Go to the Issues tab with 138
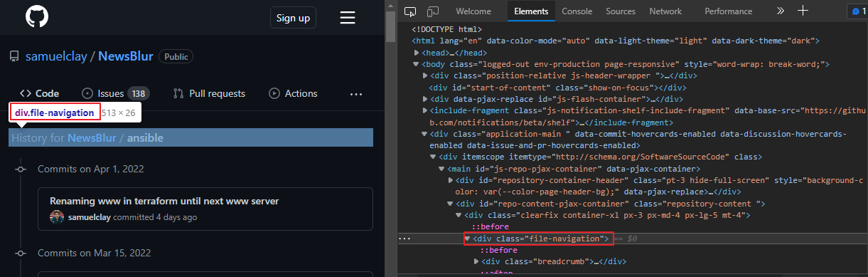Screen dimensions: 868x277 click(x=115, y=93)
